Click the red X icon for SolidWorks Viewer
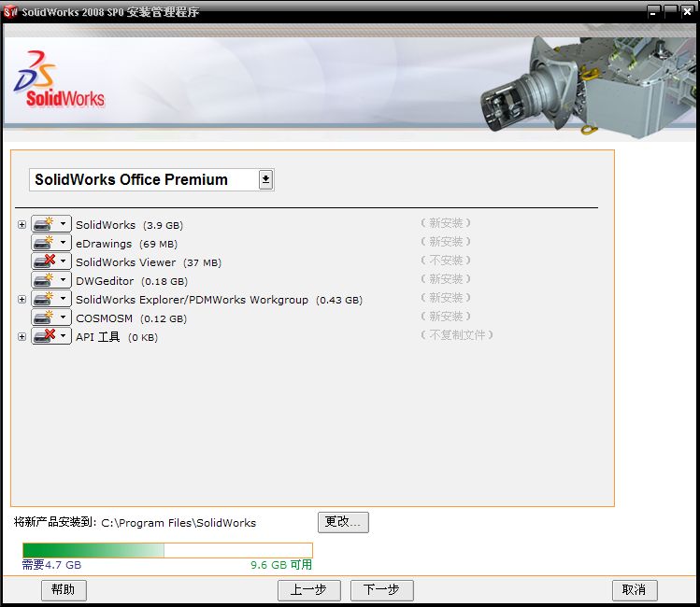 [x=44, y=261]
